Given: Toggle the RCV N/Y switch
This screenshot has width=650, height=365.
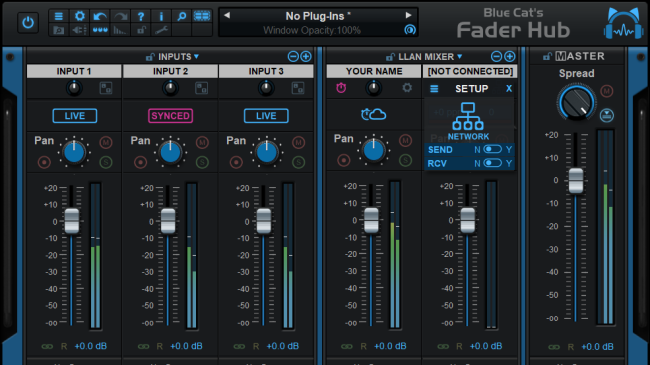Looking at the screenshot, I should 492,163.
